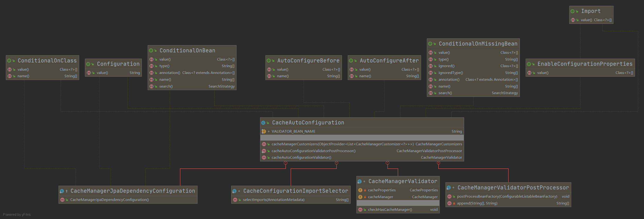Click value() in the Import node
This screenshot has height=219, width=644.
pyautogui.click(x=586, y=20)
